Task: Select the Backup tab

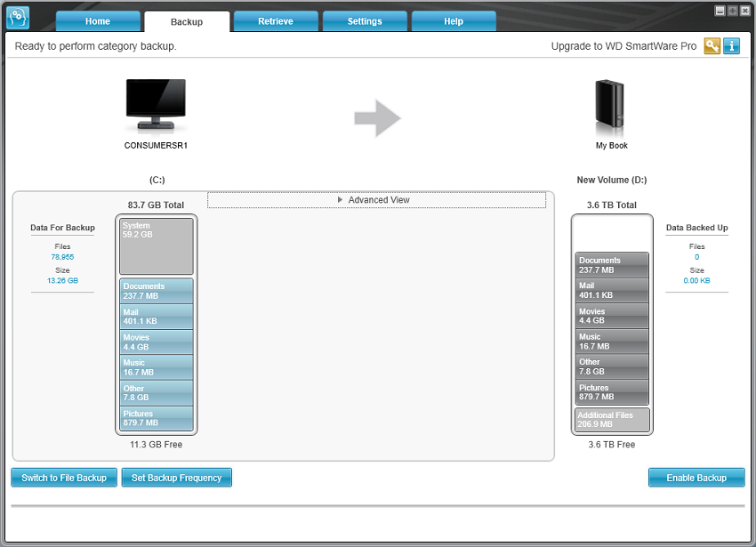Action: pyautogui.click(x=187, y=21)
